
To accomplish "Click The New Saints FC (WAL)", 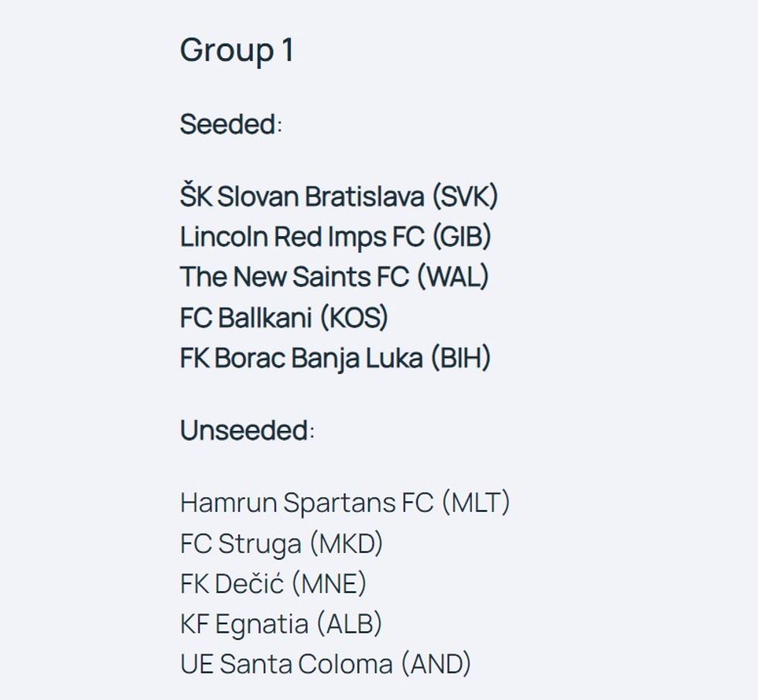I will point(333,277).
